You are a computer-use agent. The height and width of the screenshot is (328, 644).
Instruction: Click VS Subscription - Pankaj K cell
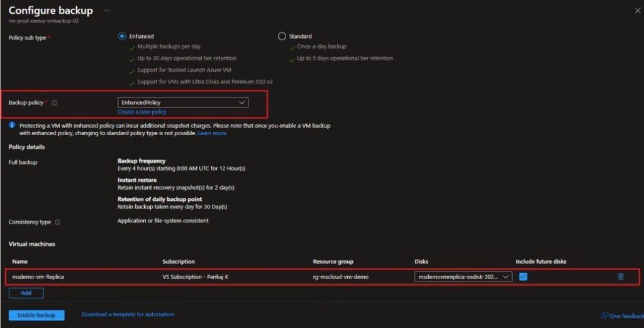195,276
